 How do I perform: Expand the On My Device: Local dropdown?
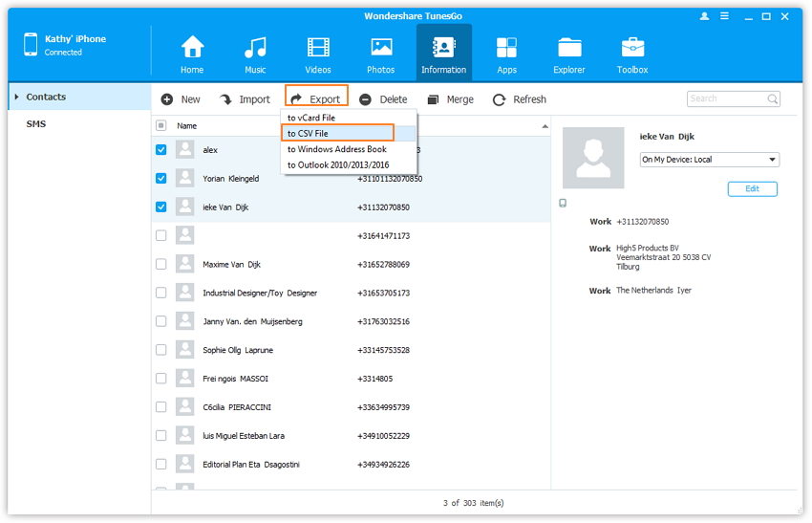709,160
